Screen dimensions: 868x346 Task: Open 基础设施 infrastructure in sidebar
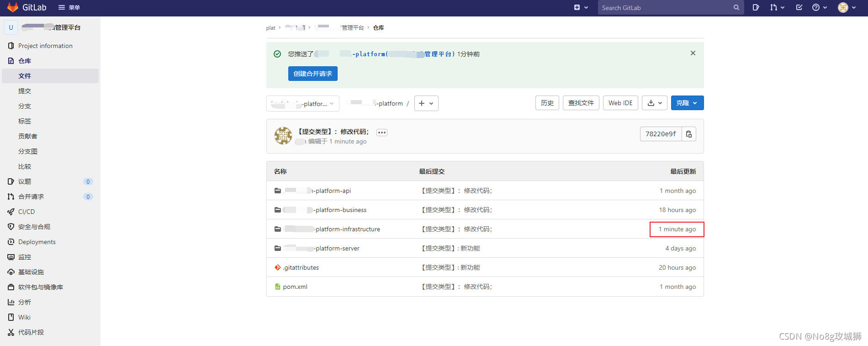point(31,272)
